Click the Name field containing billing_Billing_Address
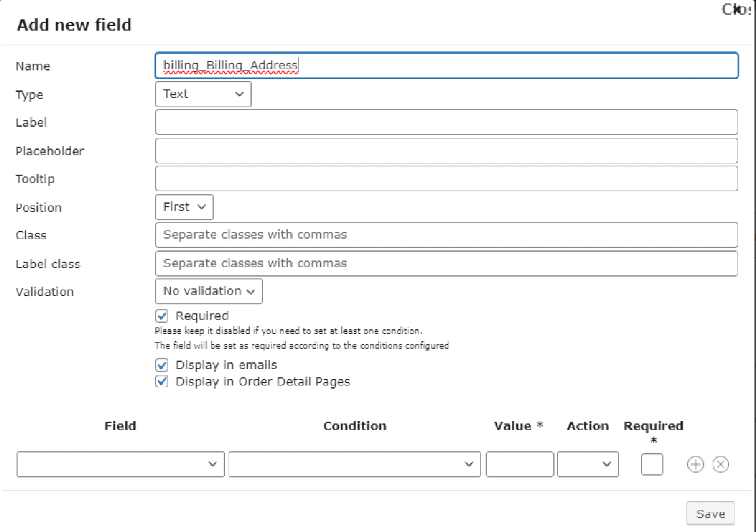The image size is (756, 532). click(446, 65)
